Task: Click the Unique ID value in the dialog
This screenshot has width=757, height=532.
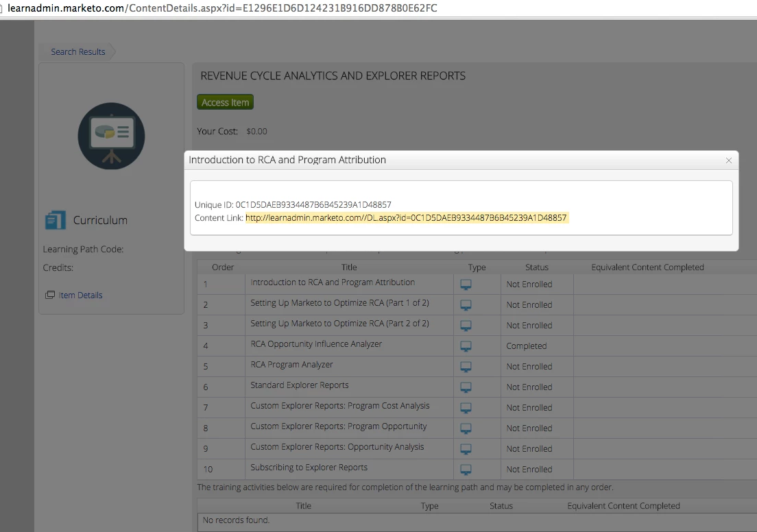Action: 313,205
